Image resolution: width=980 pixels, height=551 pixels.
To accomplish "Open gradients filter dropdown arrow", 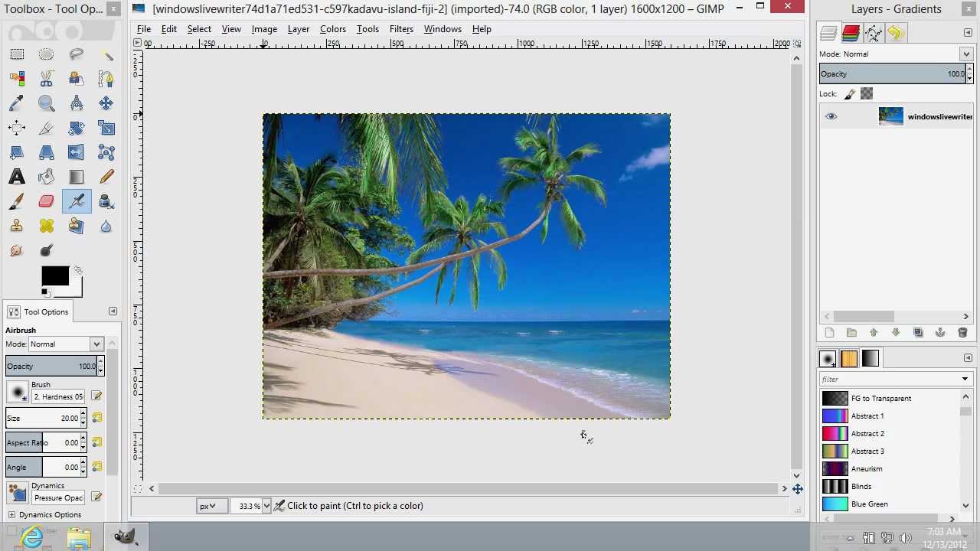I will click(x=965, y=379).
